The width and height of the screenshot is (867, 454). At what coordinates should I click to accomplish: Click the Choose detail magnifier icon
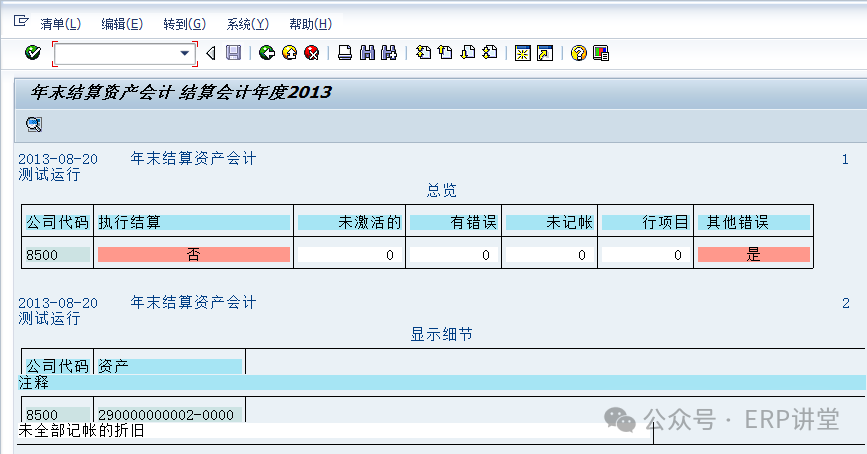[34, 124]
